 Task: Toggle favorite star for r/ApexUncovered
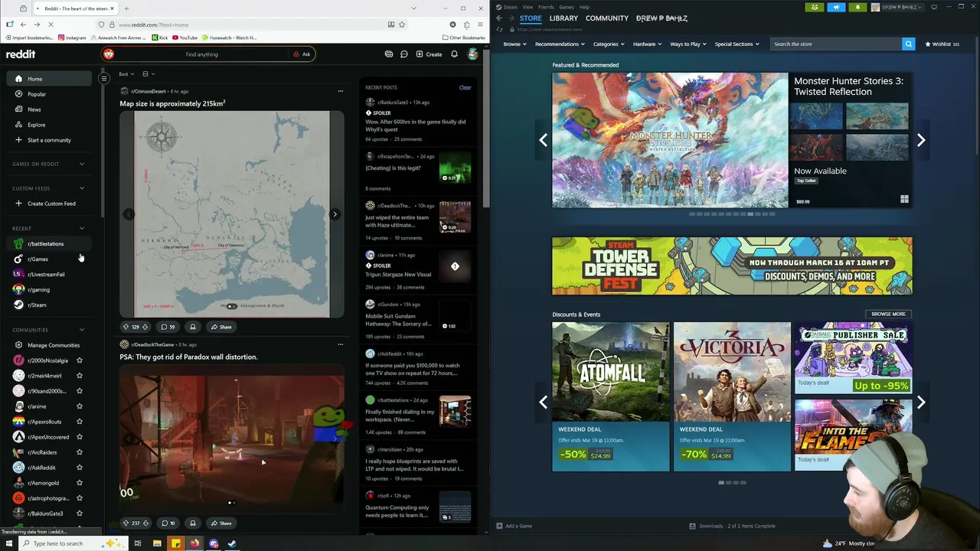[x=79, y=437]
